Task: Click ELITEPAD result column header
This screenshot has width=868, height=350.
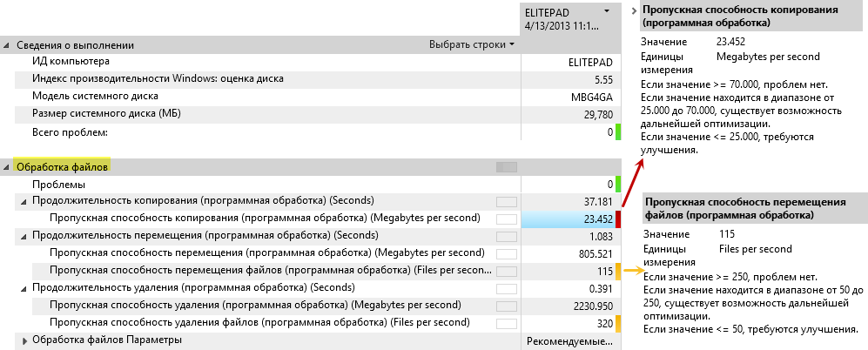Action: tap(571, 18)
